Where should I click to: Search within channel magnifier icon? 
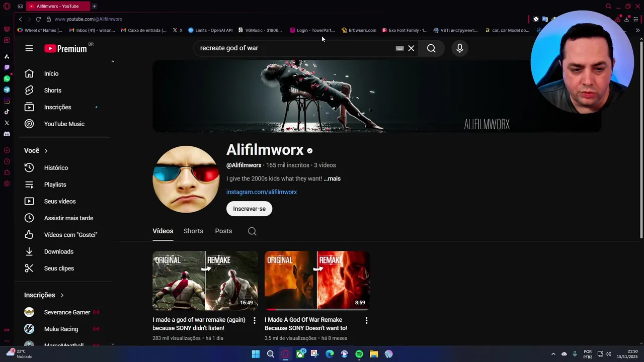[252, 231]
